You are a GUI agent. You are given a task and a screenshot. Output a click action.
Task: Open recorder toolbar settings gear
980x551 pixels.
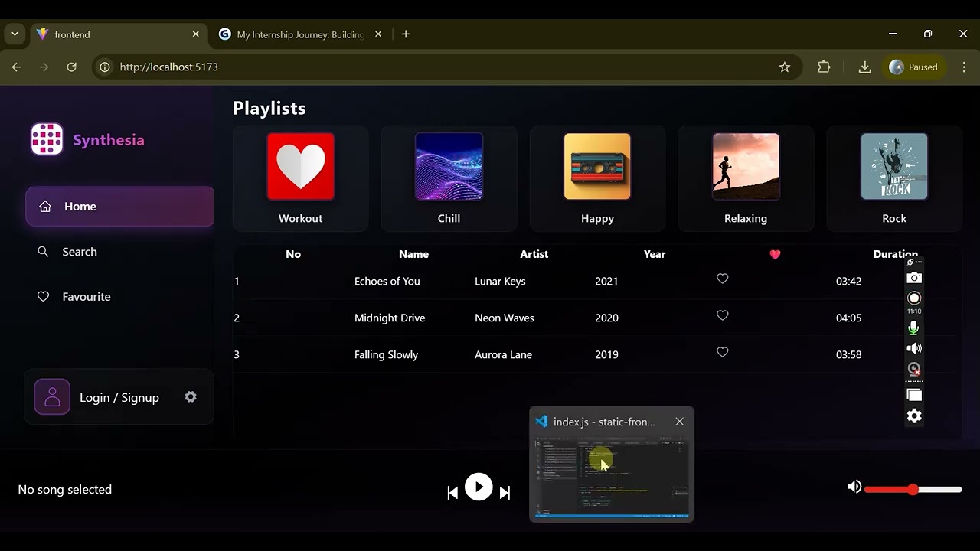(914, 416)
